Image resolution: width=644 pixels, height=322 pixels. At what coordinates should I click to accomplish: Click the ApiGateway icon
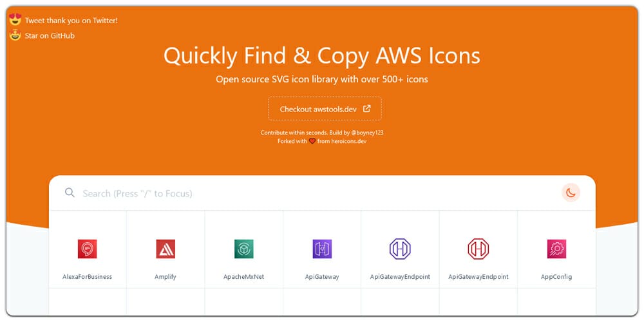point(322,249)
